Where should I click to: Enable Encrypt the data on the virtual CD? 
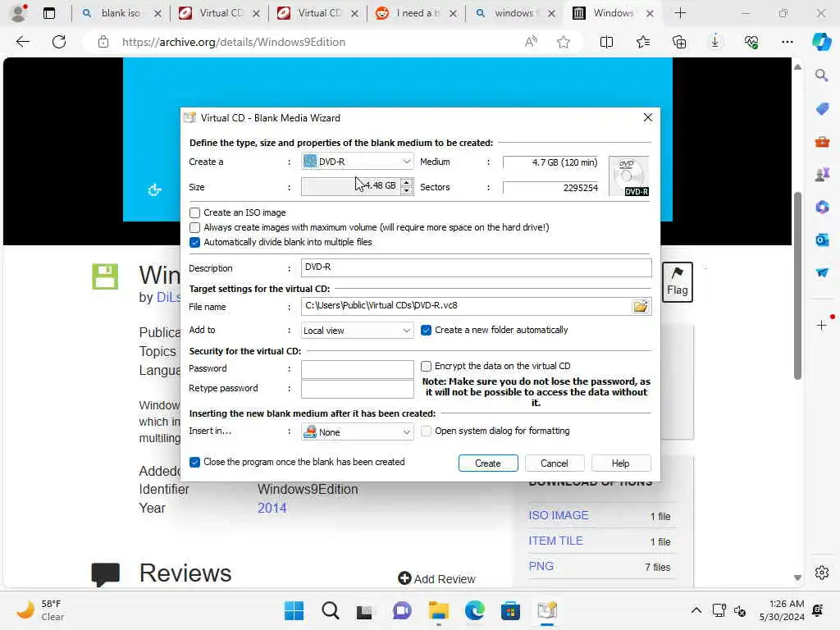426,366
